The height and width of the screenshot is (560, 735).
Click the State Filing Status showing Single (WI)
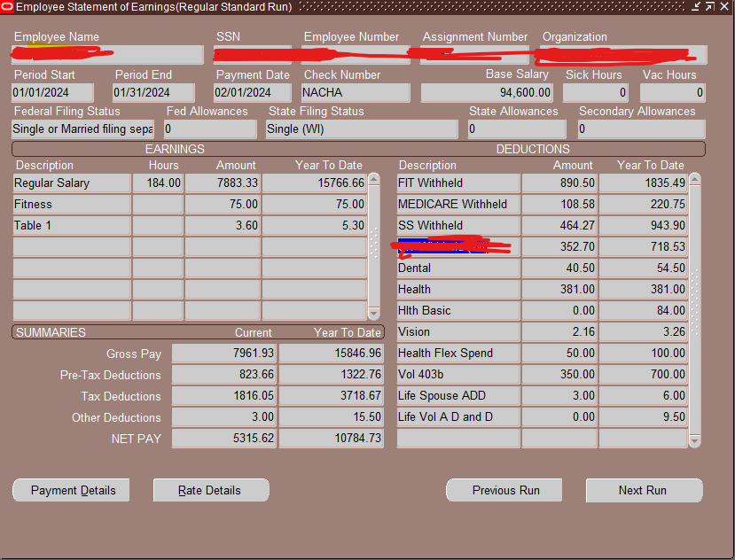click(x=361, y=128)
